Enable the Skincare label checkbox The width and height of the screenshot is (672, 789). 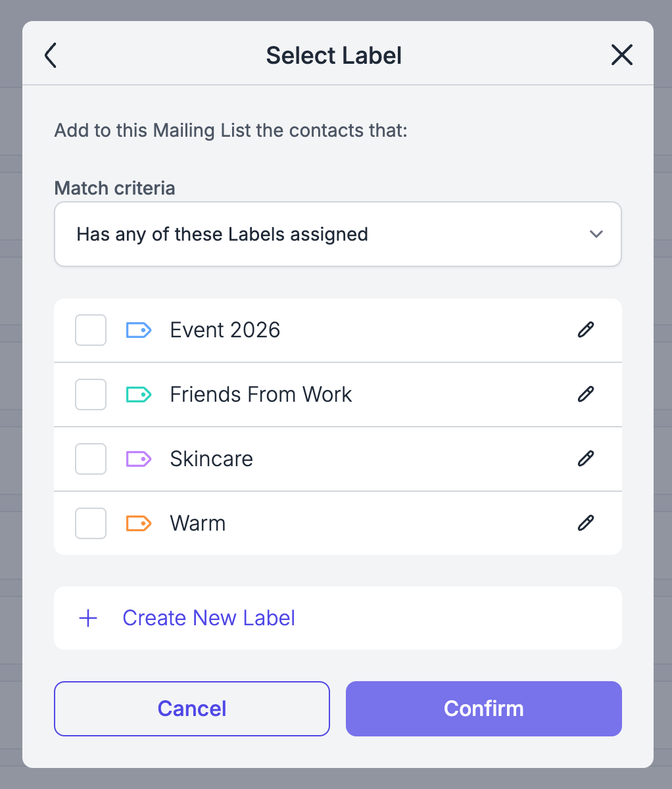pos(91,459)
